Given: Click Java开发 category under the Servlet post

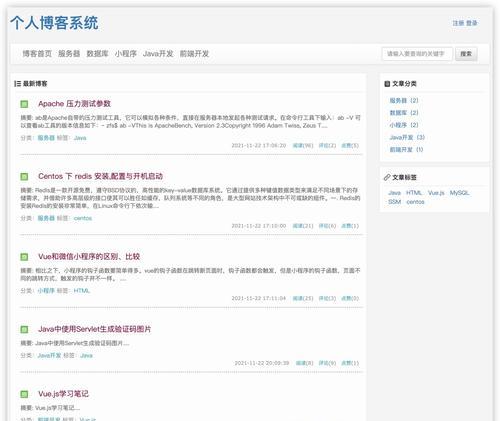Looking at the screenshot, I should pos(49,355).
